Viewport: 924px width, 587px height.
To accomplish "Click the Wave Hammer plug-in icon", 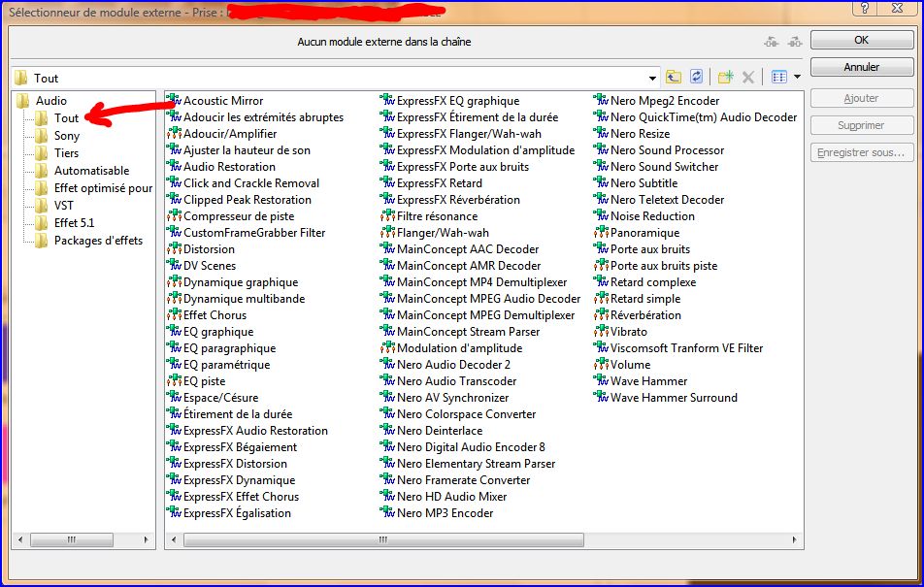I will [601, 380].
